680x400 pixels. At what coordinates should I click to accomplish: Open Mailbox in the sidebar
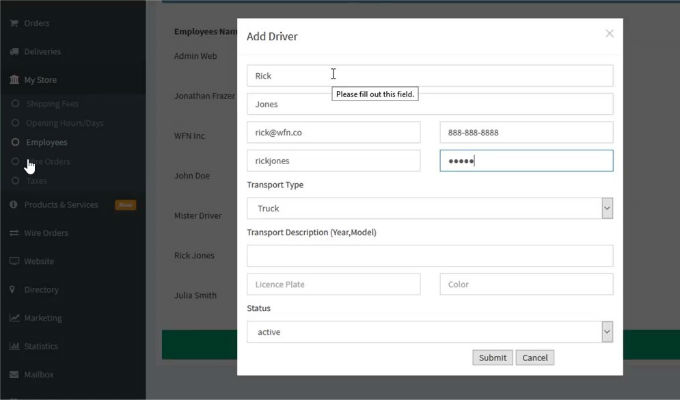click(x=39, y=374)
